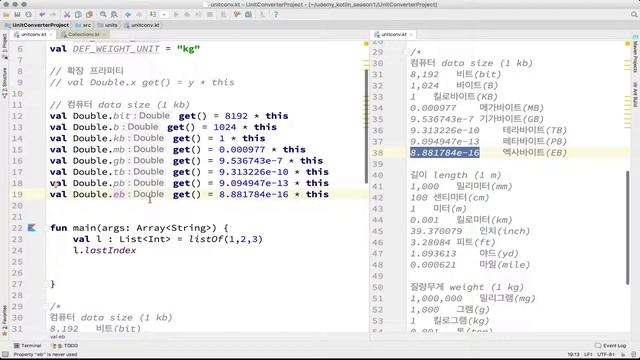Open the Project tool window
640x360 pixels.
click(4, 46)
